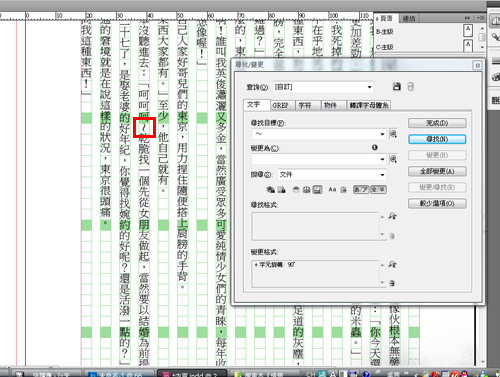Toggle include hidden layers search option
500x377 pixels.
[296, 190]
